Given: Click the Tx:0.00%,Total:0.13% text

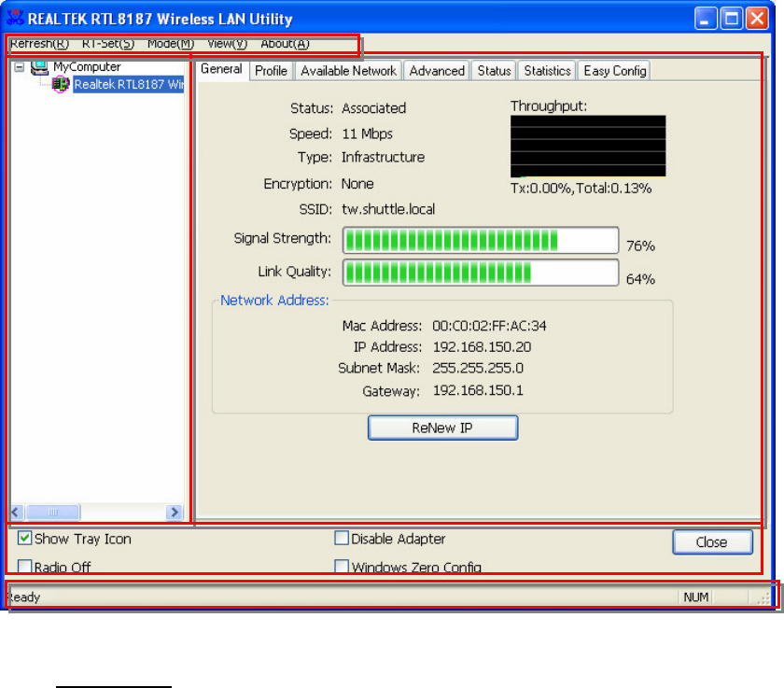Looking at the screenshot, I should [581, 189].
